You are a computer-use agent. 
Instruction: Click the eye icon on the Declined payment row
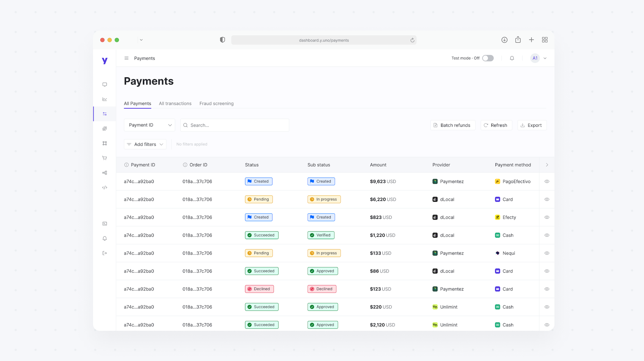click(547, 289)
